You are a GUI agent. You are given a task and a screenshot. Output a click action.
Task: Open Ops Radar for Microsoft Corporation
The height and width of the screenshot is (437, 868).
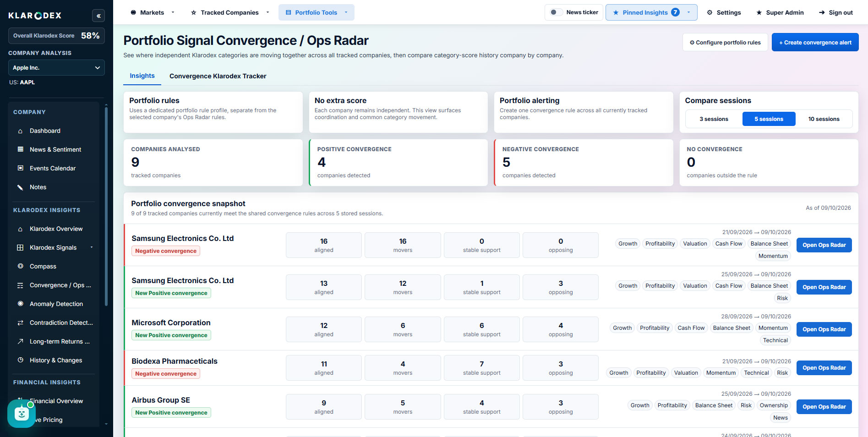[824, 329]
